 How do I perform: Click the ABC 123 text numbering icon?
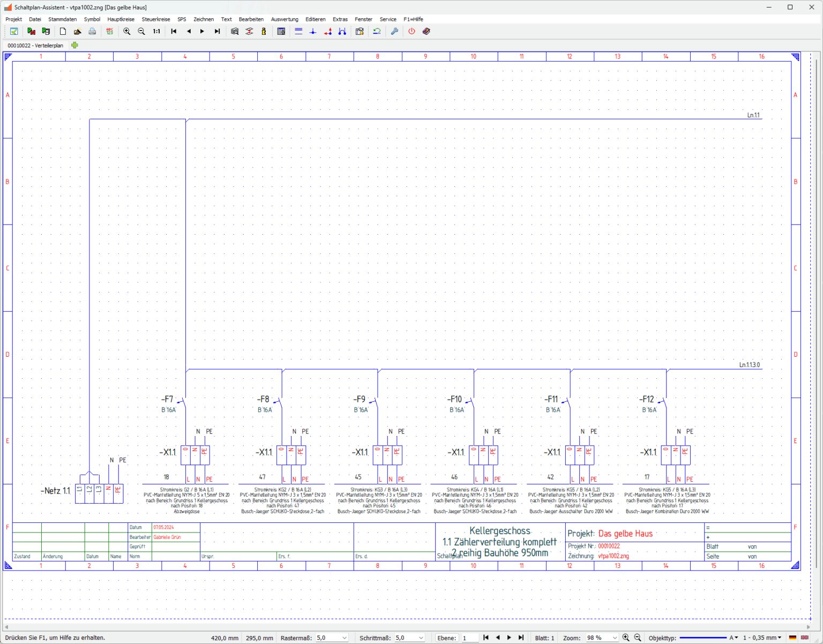tap(109, 31)
